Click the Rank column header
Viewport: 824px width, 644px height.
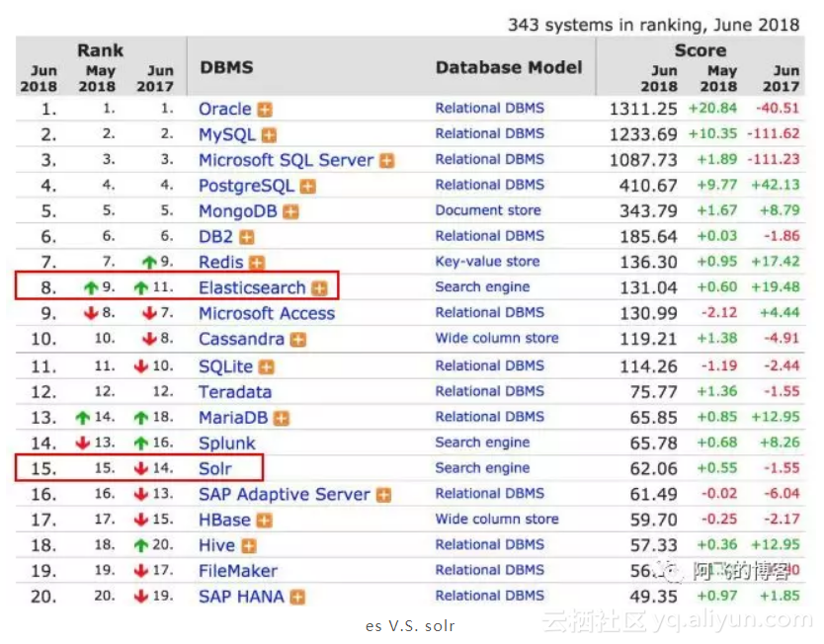[x=101, y=50]
